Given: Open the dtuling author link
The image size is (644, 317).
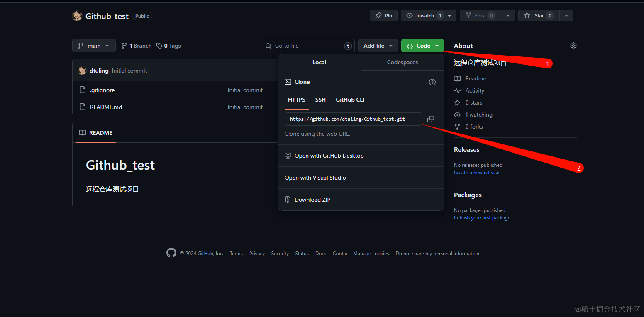Looking at the screenshot, I should (x=99, y=71).
